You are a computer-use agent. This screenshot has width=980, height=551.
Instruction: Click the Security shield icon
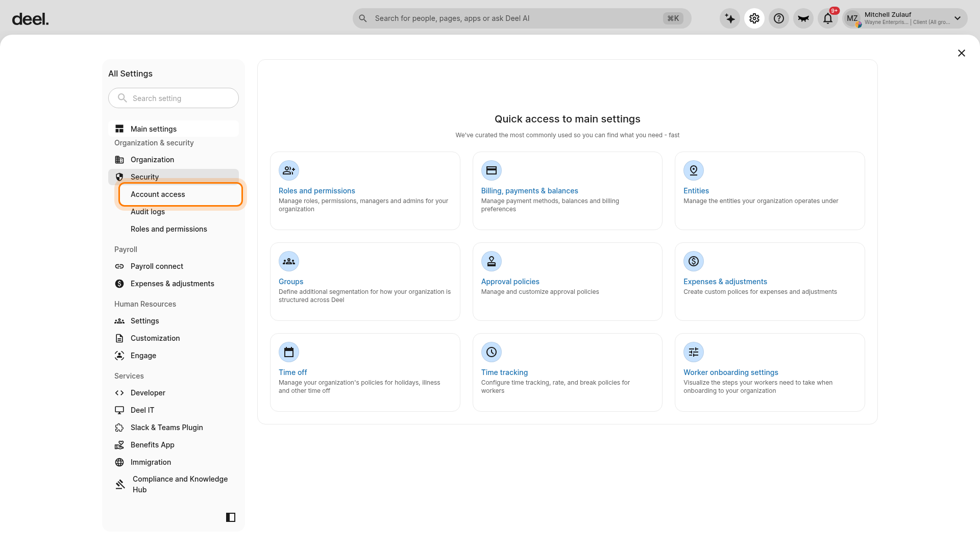click(119, 177)
